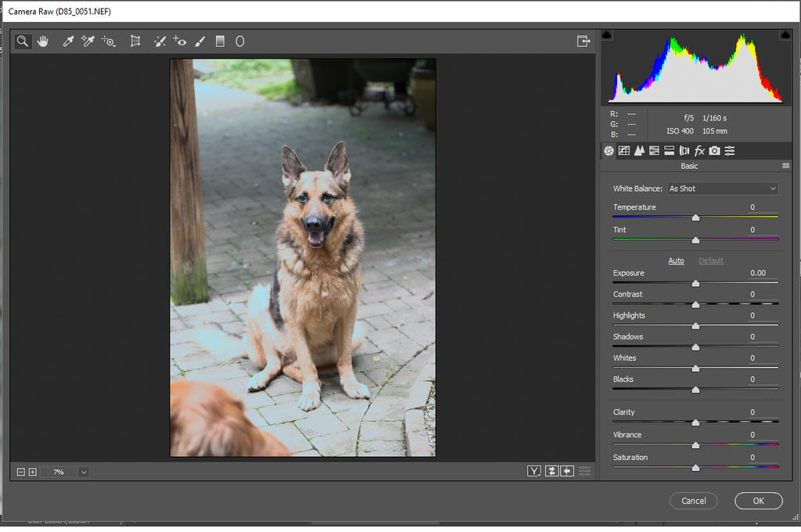Click the Exposure slider handle

tap(695, 283)
